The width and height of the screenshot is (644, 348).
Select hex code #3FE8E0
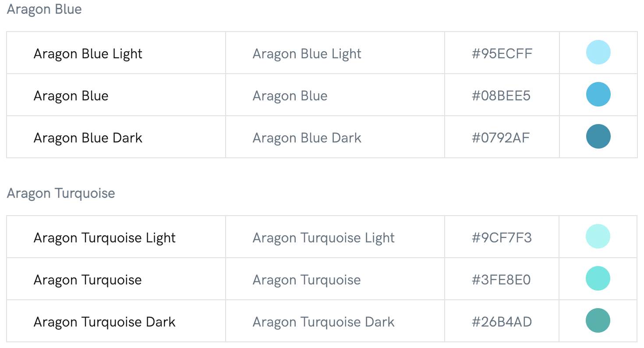(x=501, y=280)
